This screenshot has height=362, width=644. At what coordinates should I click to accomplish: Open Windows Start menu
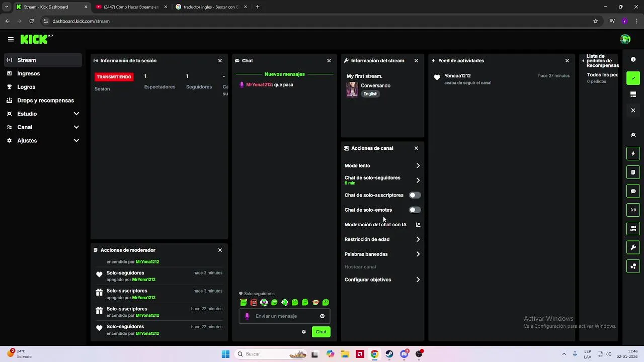[226, 354]
